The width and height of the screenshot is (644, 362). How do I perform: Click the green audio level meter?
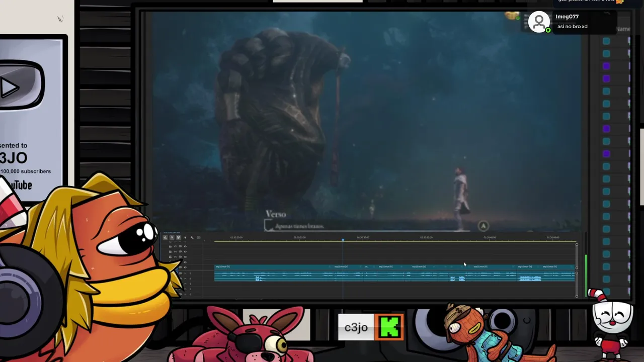pos(586,276)
